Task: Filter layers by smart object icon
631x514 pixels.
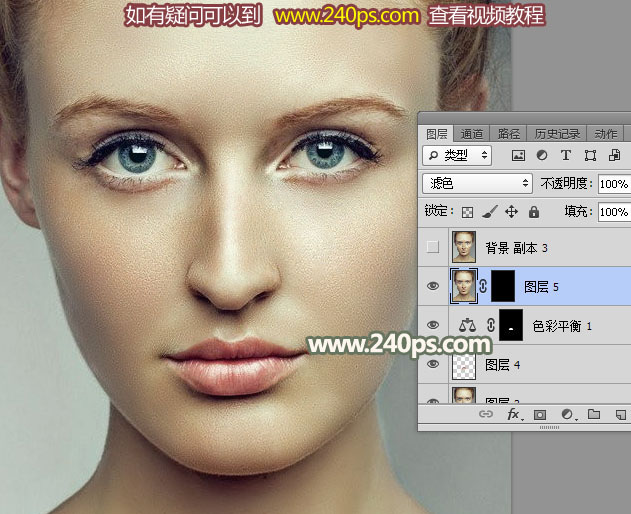Action: point(614,155)
